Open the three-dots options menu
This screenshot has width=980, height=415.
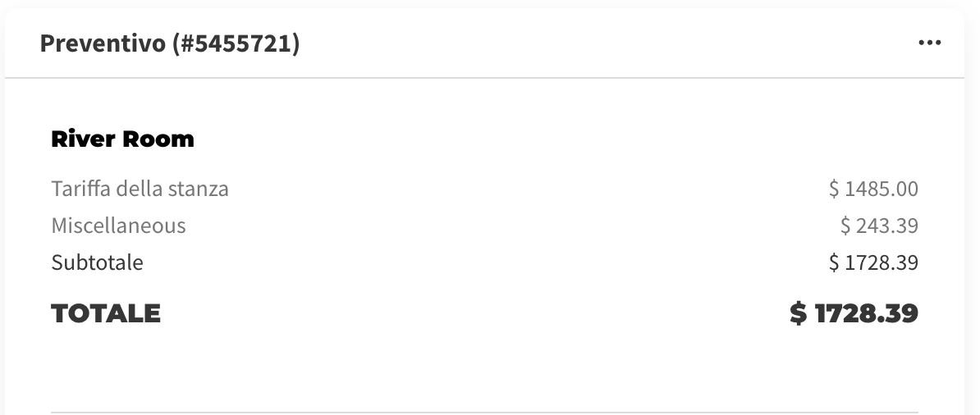929,43
